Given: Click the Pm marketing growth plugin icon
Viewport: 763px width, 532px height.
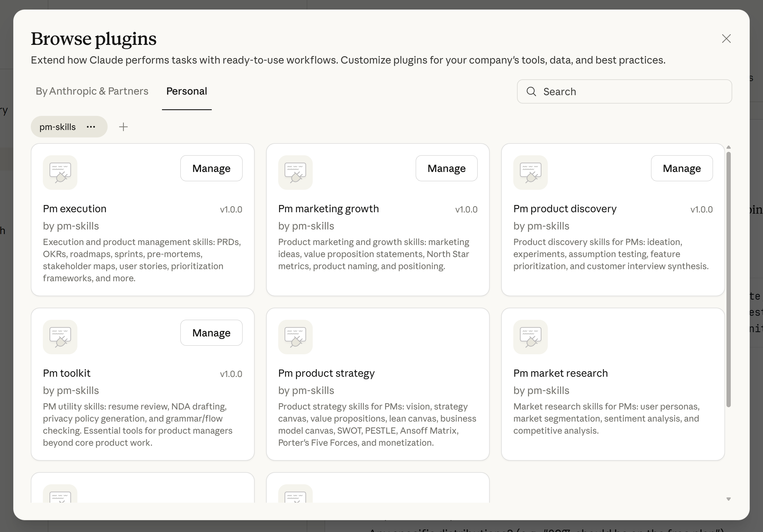Looking at the screenshot, I should [x=295, y=172].
